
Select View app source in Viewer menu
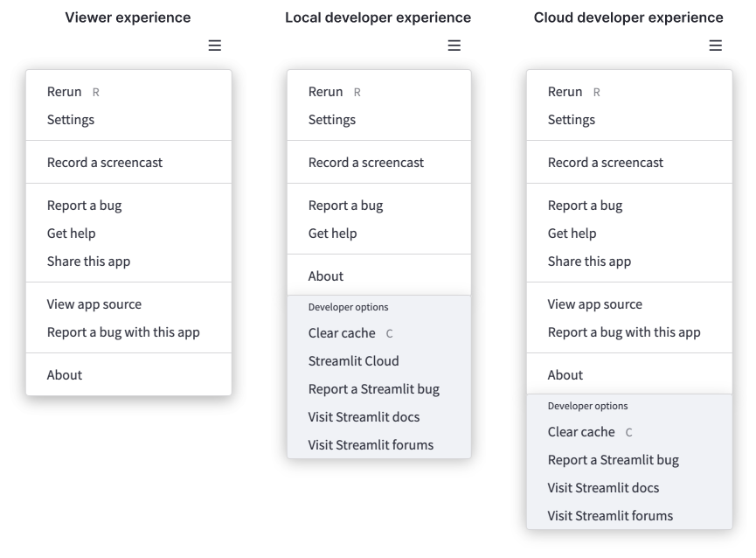tap(94, 304)
